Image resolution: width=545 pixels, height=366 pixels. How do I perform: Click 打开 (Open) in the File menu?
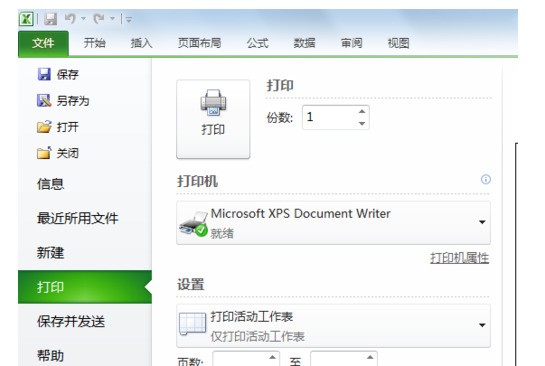58,127
